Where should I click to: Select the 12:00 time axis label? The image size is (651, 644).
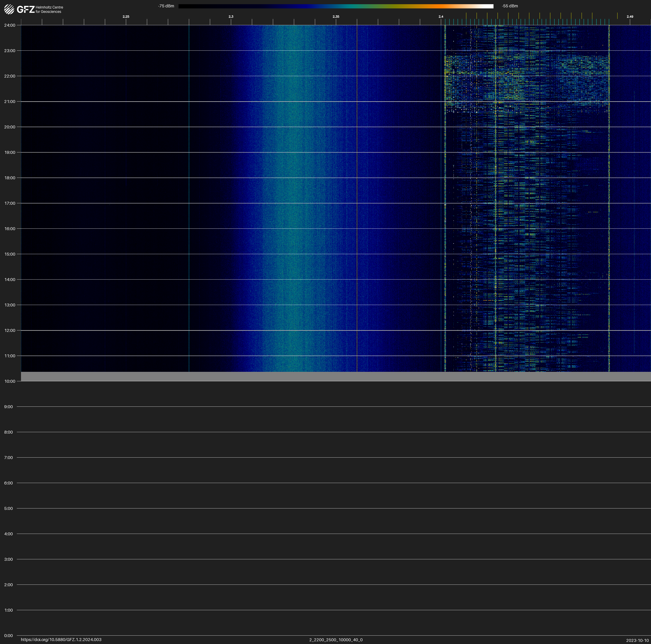click(10, 330)
